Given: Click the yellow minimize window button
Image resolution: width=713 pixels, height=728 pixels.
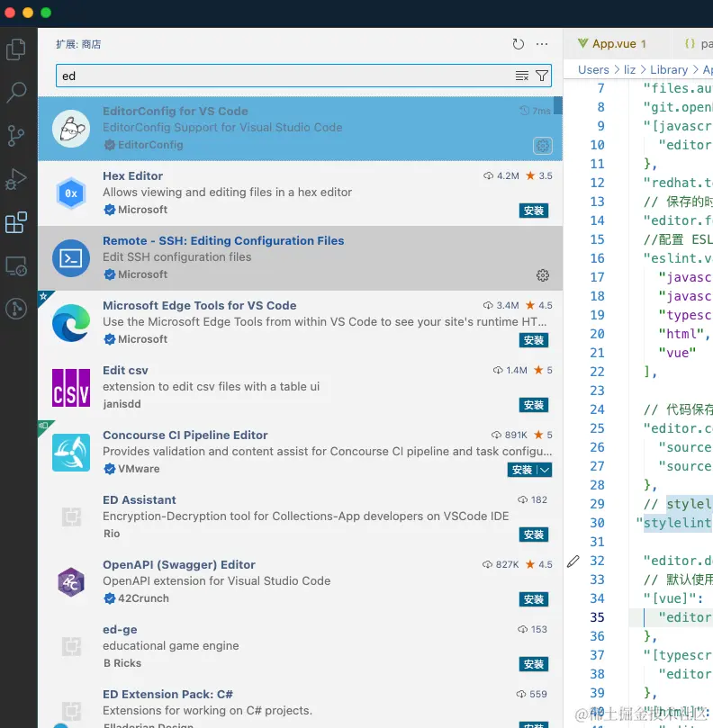Looking at the screenshot, I should point(28,13).
